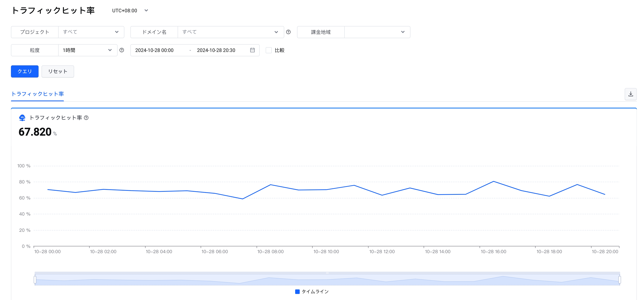
Task: Open calendar icon in date range field
Action: tap(252, 50)
